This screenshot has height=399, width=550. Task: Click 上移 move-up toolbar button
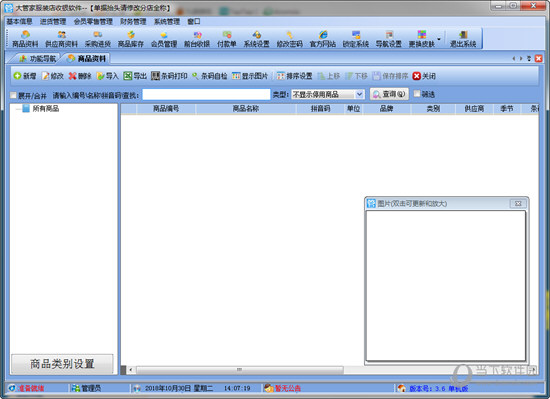pos(329,76)
